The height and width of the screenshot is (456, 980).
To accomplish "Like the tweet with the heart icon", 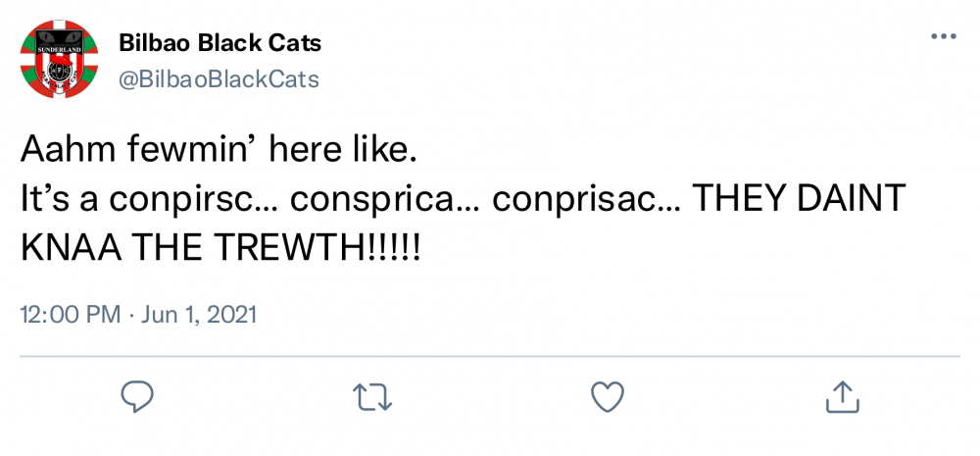I will tap(608, 396).
